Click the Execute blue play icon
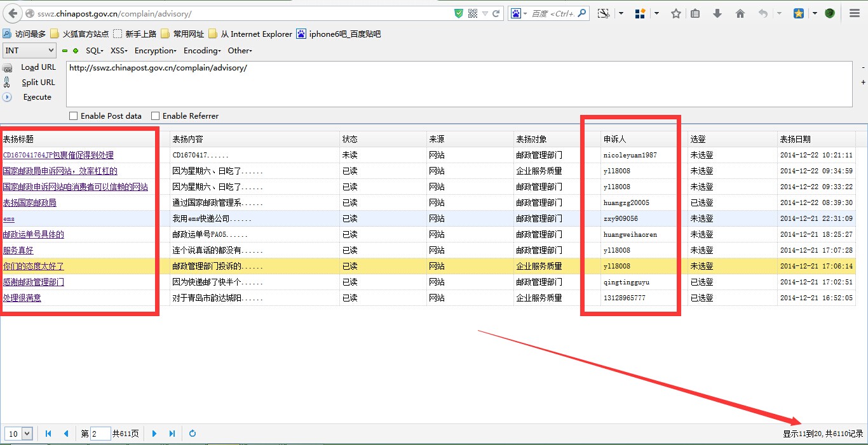Viewport: 868px width, 445px height. pyautogui.click(x=7, y=97)
